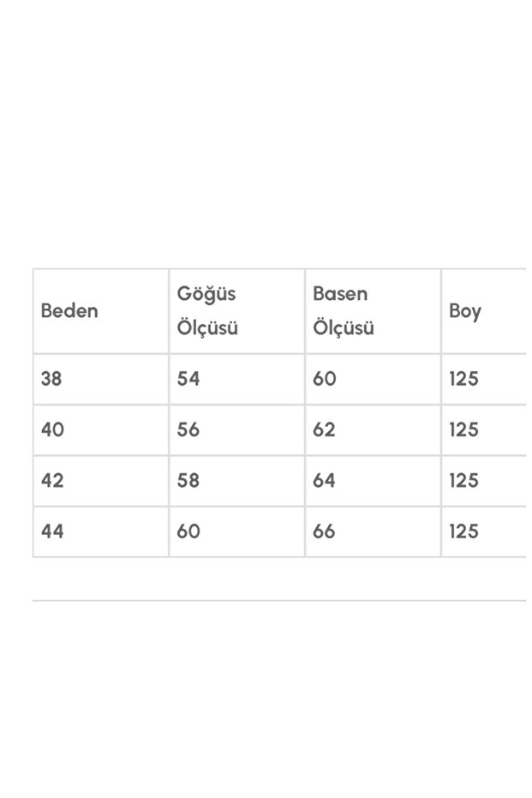Click hip value 62 in the table
Viewport: 532px width, 798px height.
(x=325, y=429)
